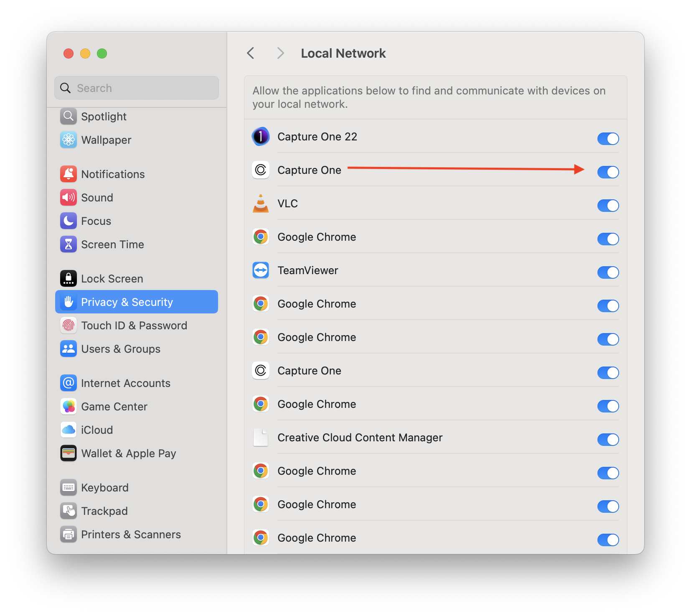
Task: Click the TeamViewer app icon
Action: pos(261,270)
